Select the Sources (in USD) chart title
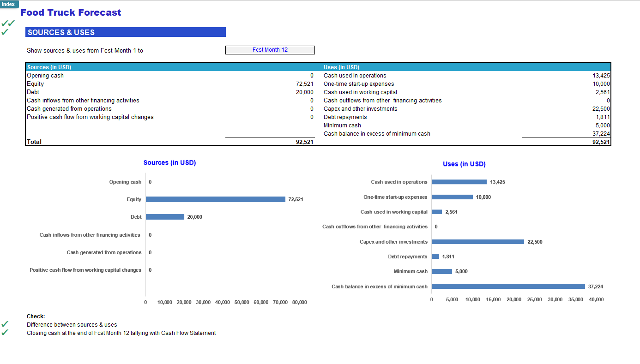 coord(169,163)
